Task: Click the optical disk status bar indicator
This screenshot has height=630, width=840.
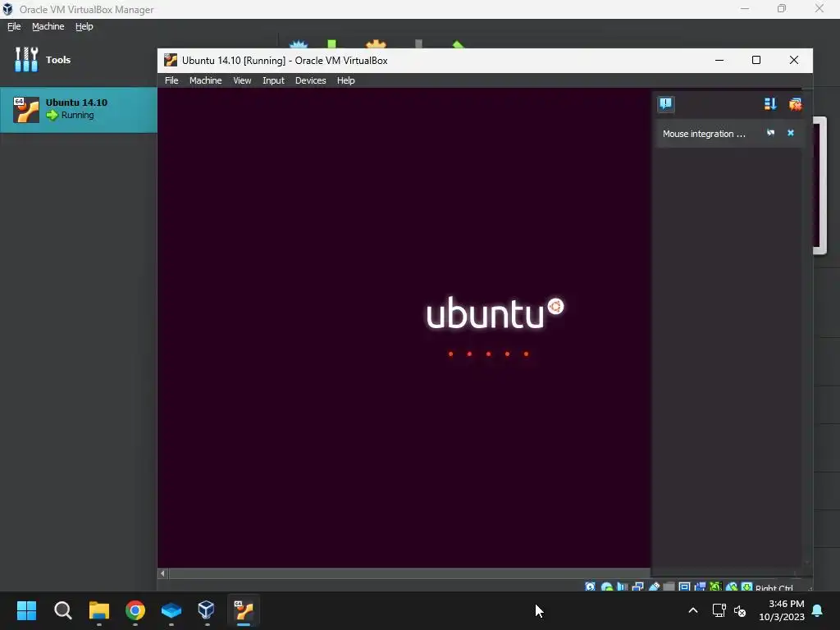Action: pos(607,587)
